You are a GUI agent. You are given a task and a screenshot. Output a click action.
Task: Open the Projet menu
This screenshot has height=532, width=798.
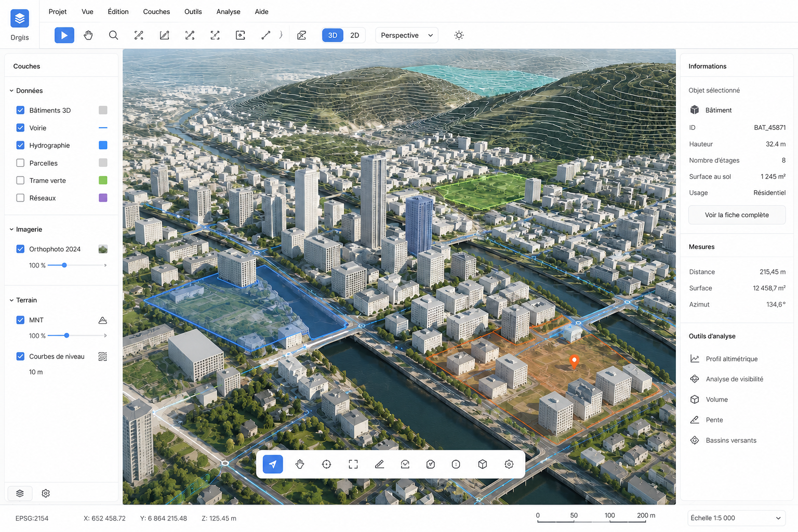tap(58, 11)
